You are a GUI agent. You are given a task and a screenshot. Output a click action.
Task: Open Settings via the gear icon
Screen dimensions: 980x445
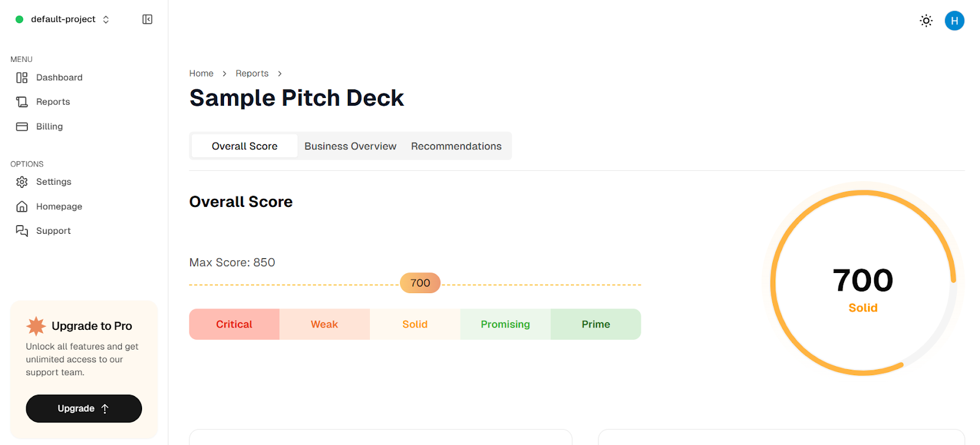tap(22, 182)
